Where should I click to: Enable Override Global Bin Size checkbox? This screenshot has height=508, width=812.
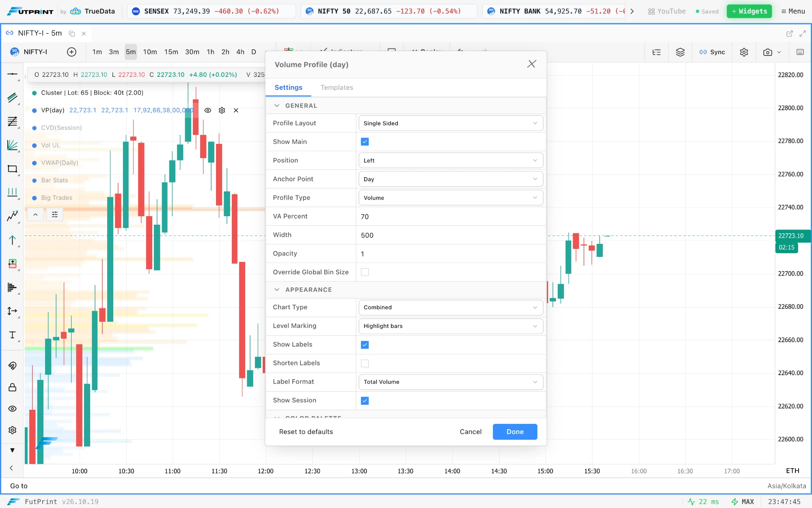pyautogui.click(x=365, y=272)
